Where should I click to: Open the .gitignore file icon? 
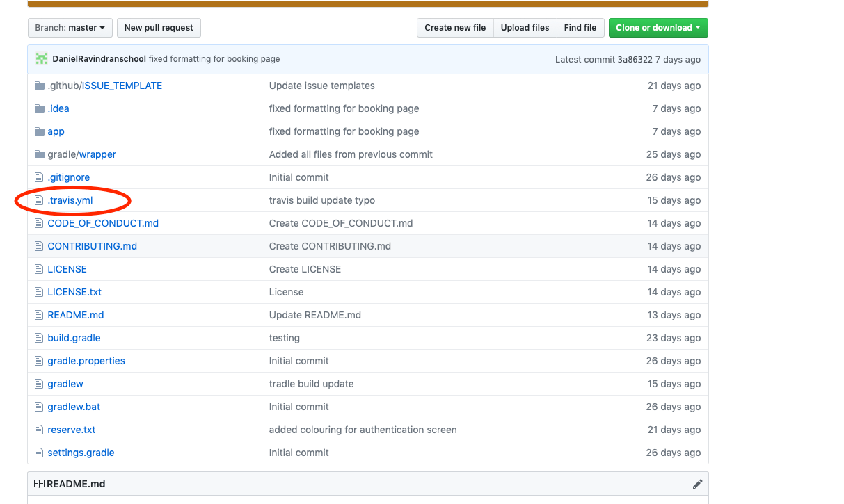(40, 177)
